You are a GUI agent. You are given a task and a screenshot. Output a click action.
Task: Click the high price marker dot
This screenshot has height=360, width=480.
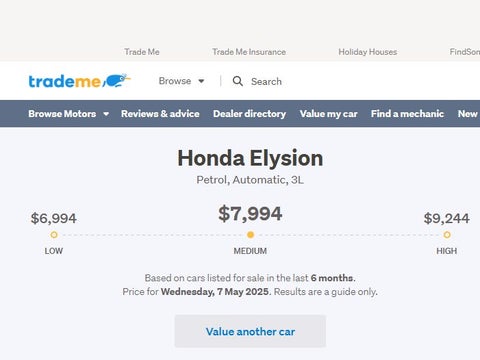(447, 235)
